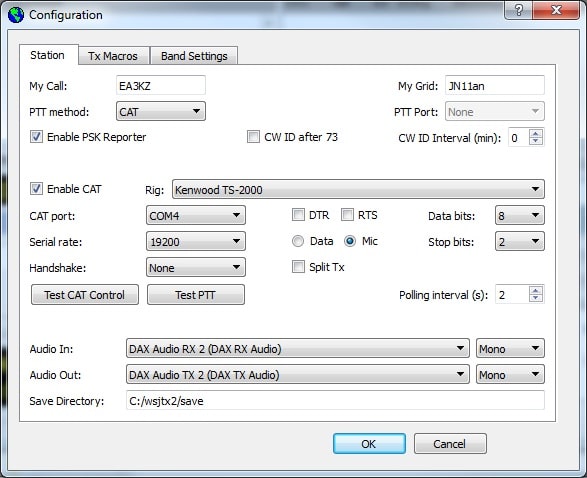The height and width of the screenshot is (478, 587).
Task: Disable the Enable PSK Reporter checkbox
Action: pos(36,137)
